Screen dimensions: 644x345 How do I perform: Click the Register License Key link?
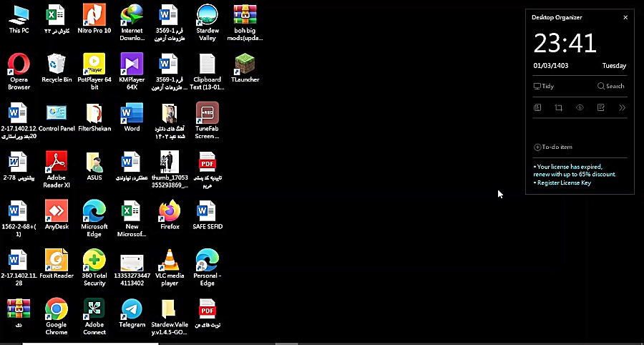[562, 183]
